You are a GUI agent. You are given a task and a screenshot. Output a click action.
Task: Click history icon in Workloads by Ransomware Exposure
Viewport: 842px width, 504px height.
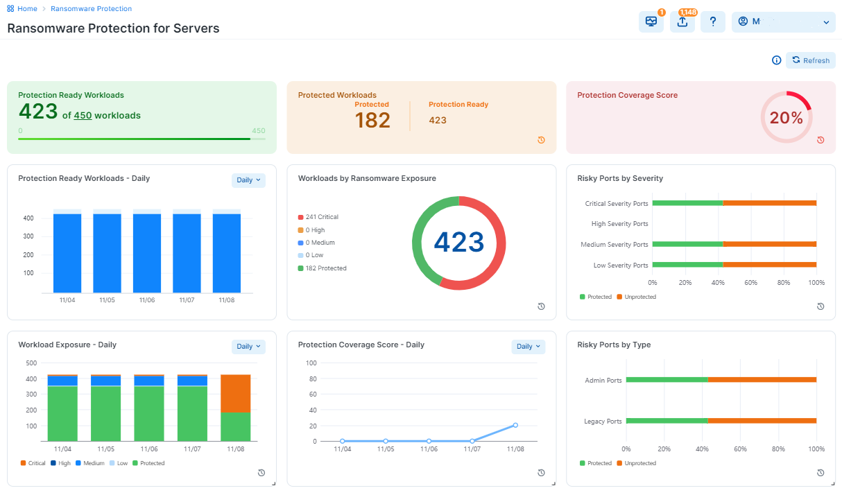click(541, 306)
